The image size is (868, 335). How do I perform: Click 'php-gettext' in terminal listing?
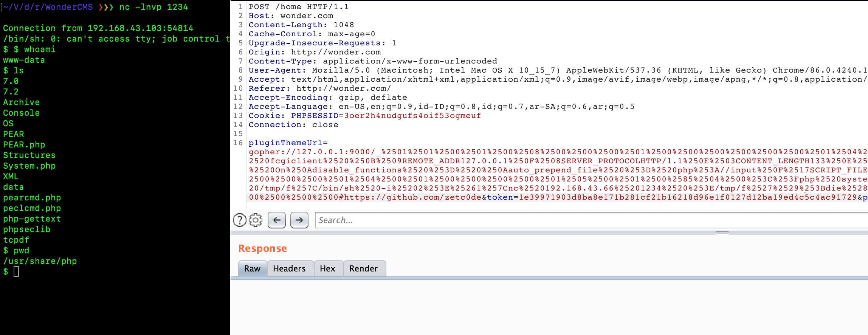click(x=32, y=219)
